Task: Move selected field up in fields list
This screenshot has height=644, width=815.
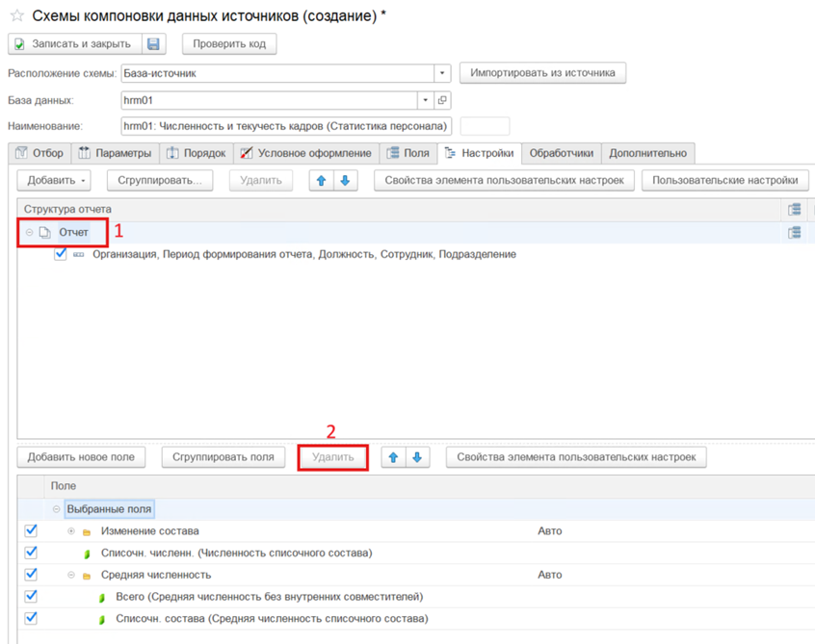Action: click(393, 457)
